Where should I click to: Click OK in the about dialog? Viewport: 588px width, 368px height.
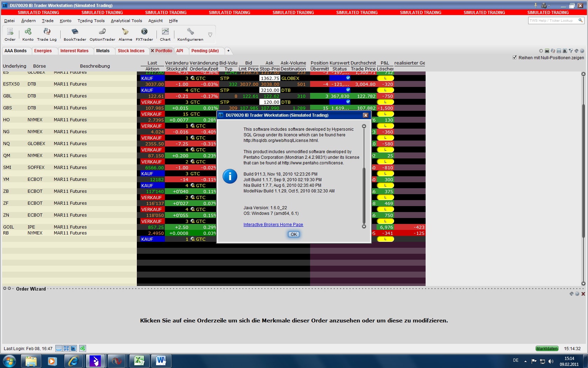tap(294, 234)
